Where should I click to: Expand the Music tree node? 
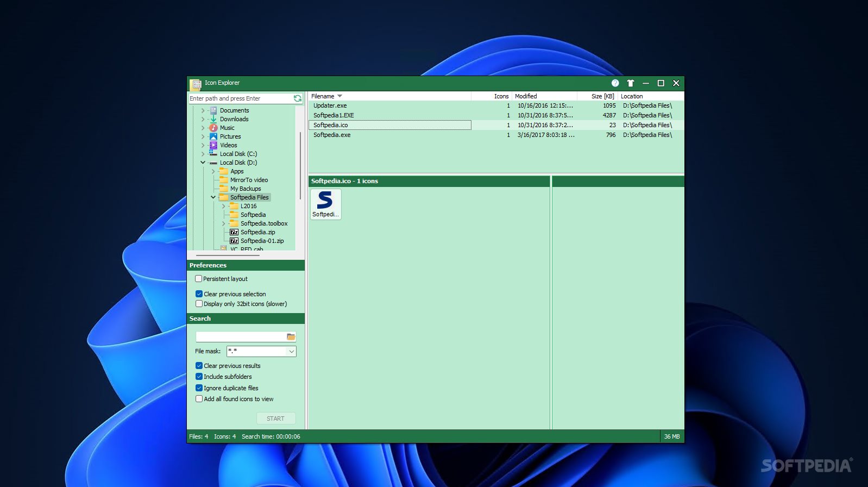[x=203, y=128]
